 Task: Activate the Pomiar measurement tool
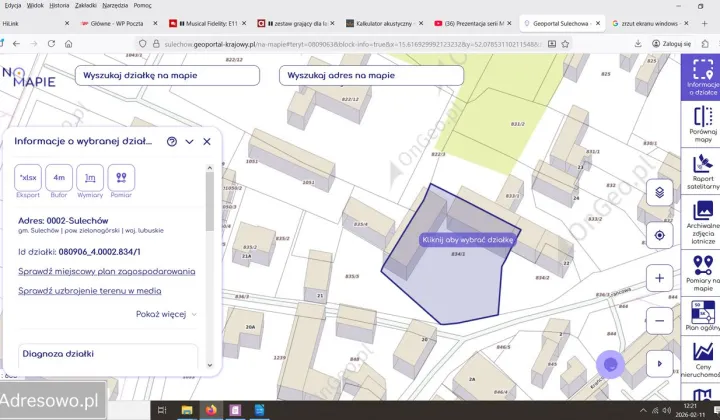pyautogui.click(x=121, y=177)
